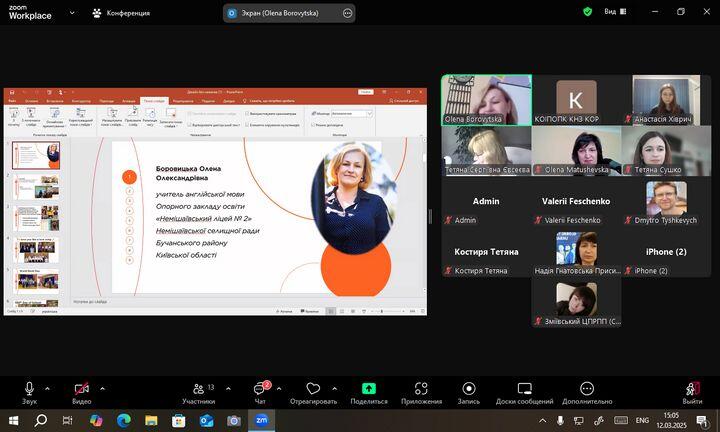Open Анімація tab in PowerPoint ribbon
The height and width of the screenshot is (432, 720).
pyautogui.click(x=129, y=101)
